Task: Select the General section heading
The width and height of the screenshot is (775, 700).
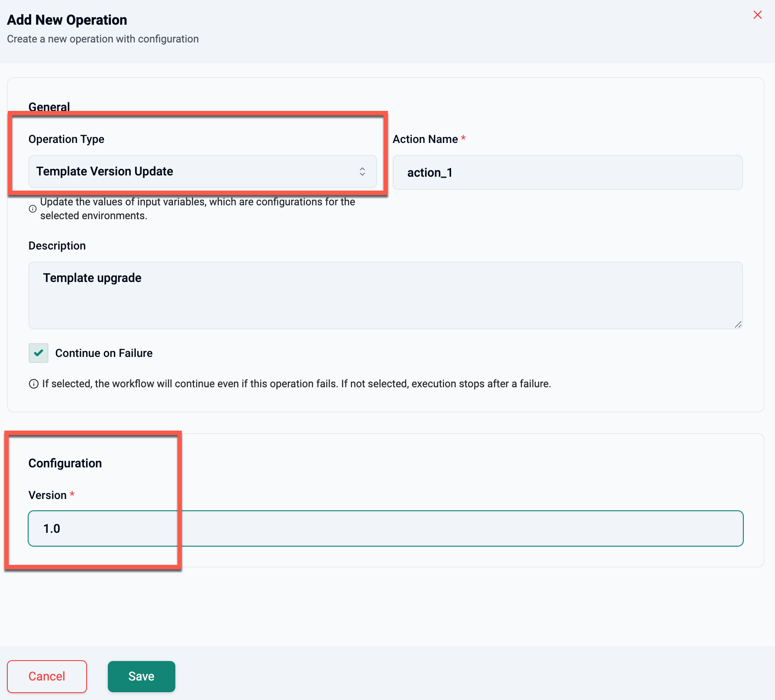Action: tap(49, 107)
